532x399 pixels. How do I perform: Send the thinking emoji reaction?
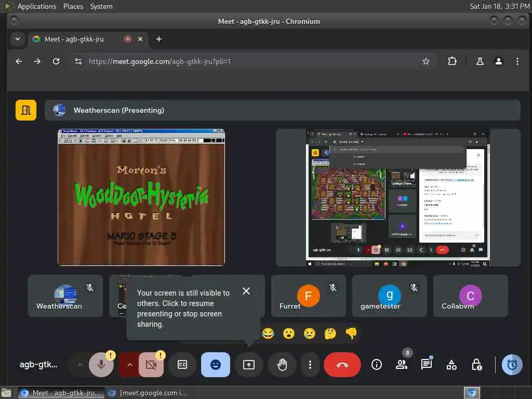330,333
